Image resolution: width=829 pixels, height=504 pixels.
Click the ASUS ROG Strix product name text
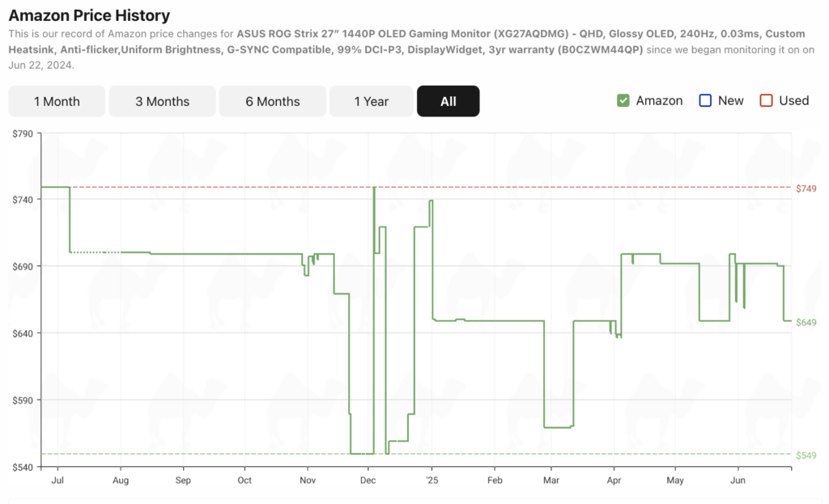coord(413,42)
